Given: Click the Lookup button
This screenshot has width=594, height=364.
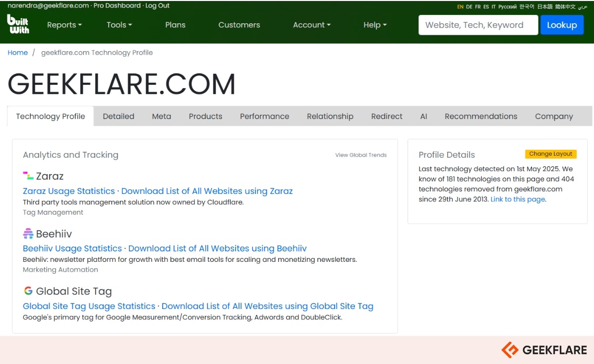Looking at the screenshot, I should pos(562,25).
